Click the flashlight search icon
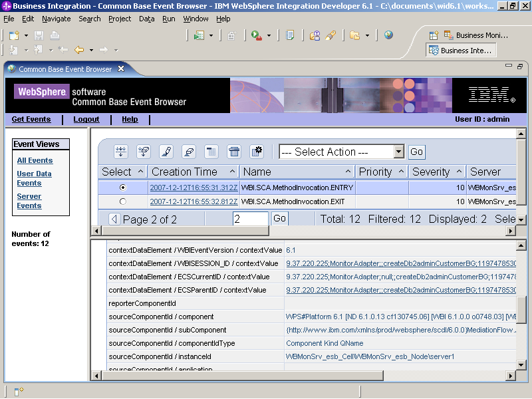 tap(331, 35)
